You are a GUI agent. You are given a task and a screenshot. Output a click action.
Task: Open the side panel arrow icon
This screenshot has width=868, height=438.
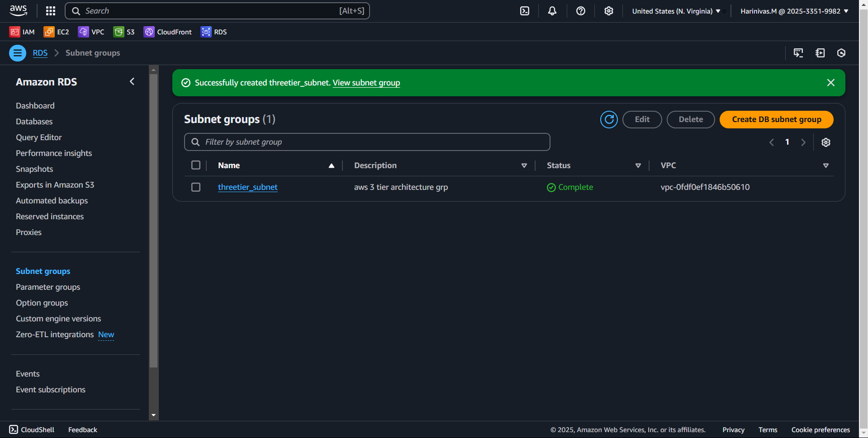click(820, 53)
